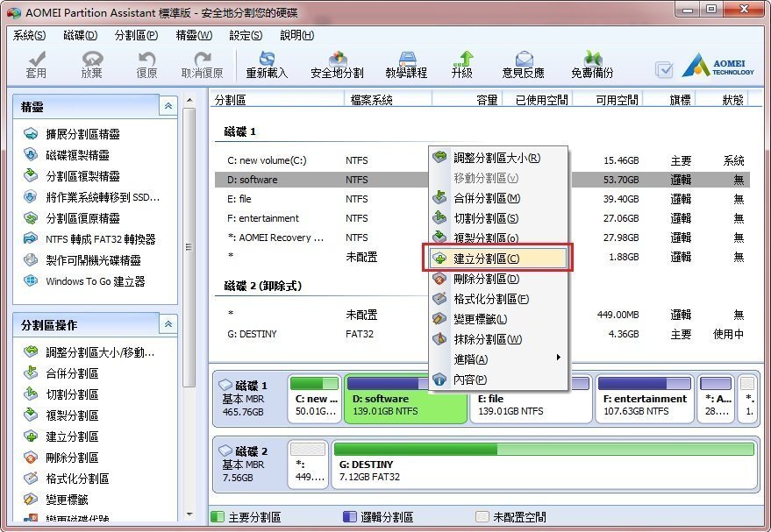This screenshot has height=532, width=771.
Task: Click the 取消復原 (Redo) arrow icon
Action: (202, 59)
